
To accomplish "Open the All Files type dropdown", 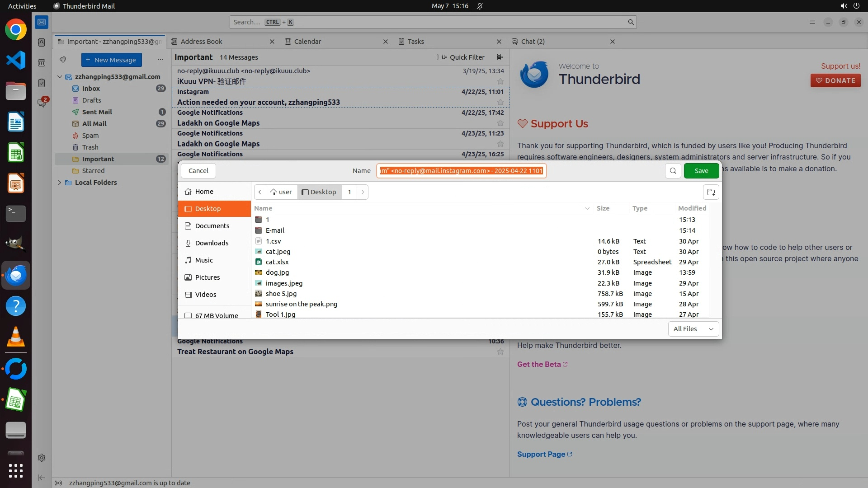I will 693,329.
